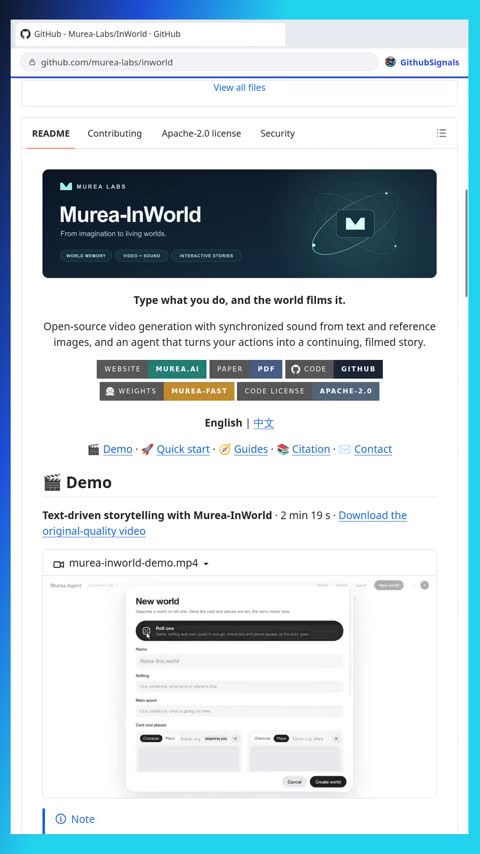Screen dimensions: 480x854
Task: Click the video camera icon beside murea-inworld-demo.mp4
Action: coord(59,564)
